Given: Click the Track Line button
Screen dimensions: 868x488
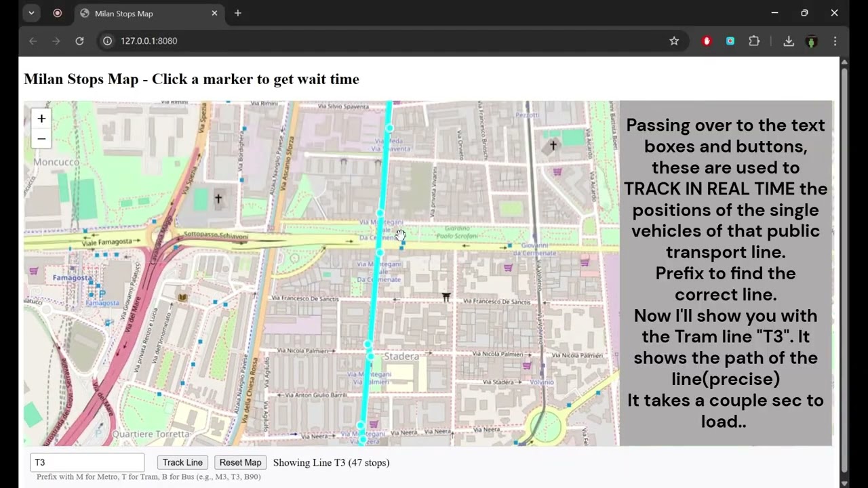Looking at the screenshot, I should [x=182, y=462].
